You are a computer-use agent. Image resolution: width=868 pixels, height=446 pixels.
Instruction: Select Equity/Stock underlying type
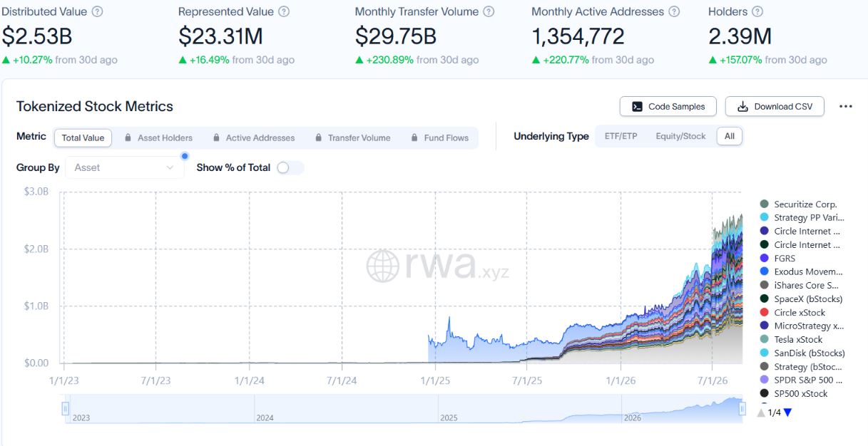click(x=680, y=136)
